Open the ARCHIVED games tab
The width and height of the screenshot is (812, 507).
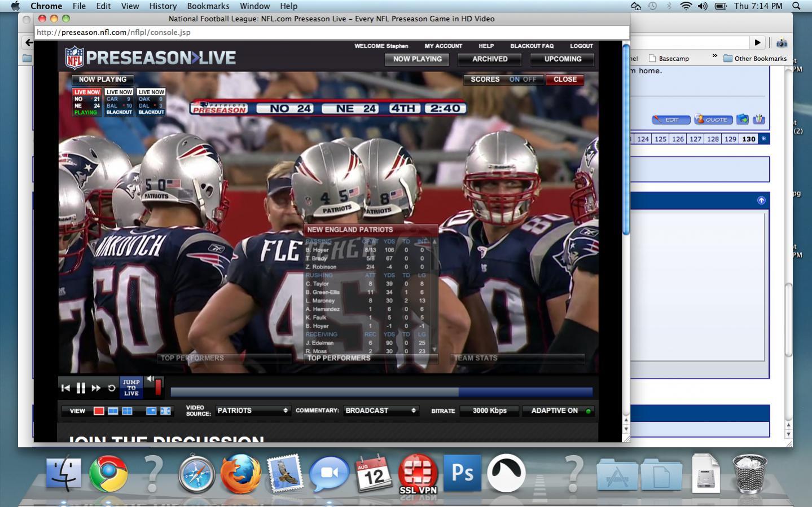(x=490, y=59)
